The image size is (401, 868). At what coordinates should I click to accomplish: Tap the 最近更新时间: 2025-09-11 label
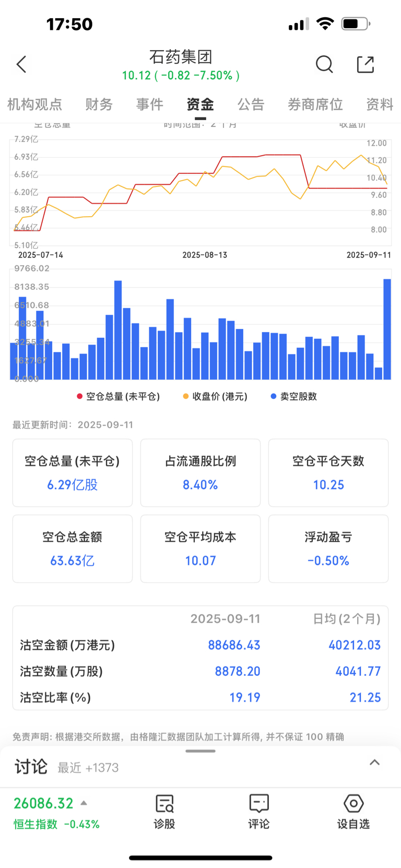coord(73,425)
